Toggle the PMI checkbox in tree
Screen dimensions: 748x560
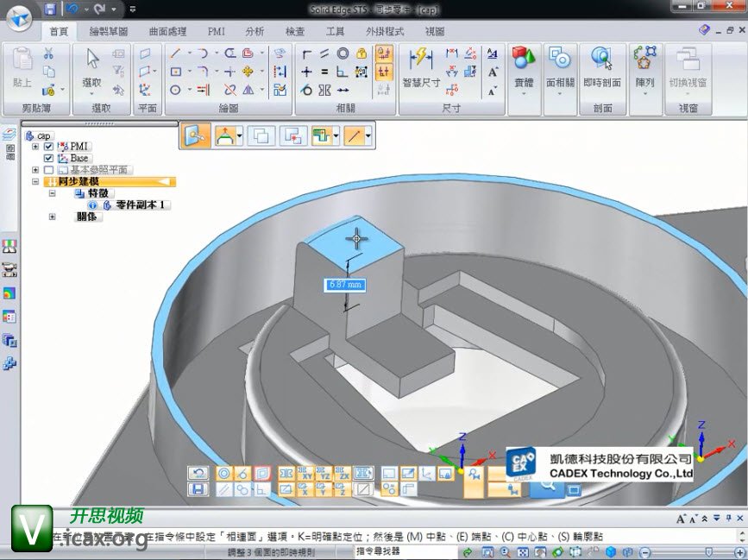(48, 147)
